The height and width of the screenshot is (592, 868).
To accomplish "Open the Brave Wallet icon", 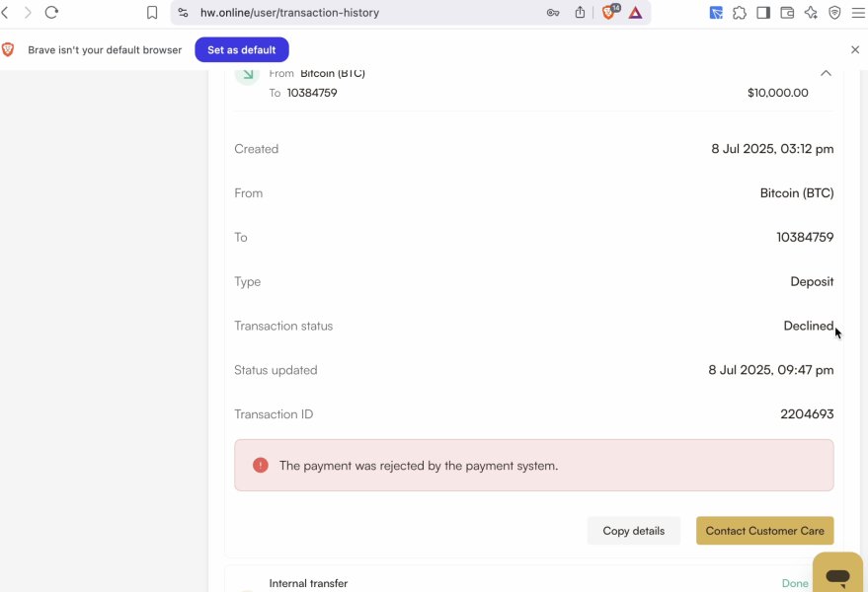I will point(787,13).
